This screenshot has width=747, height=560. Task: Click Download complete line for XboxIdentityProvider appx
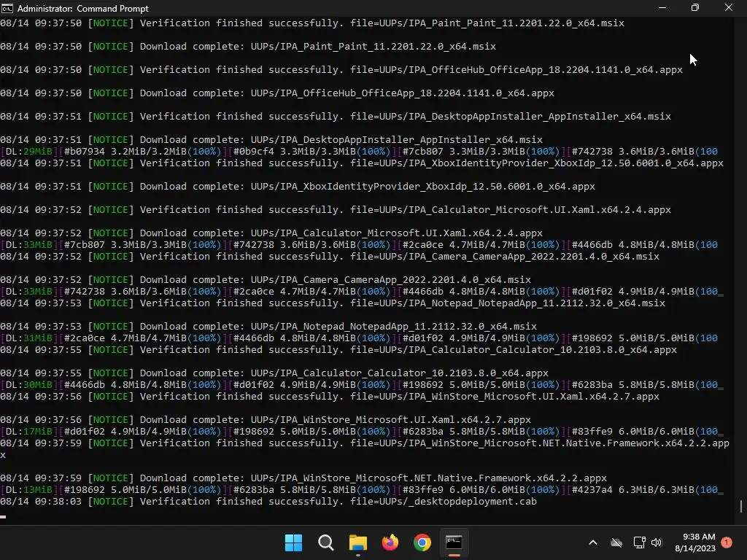pyautogui.click(x=298, y=186)
